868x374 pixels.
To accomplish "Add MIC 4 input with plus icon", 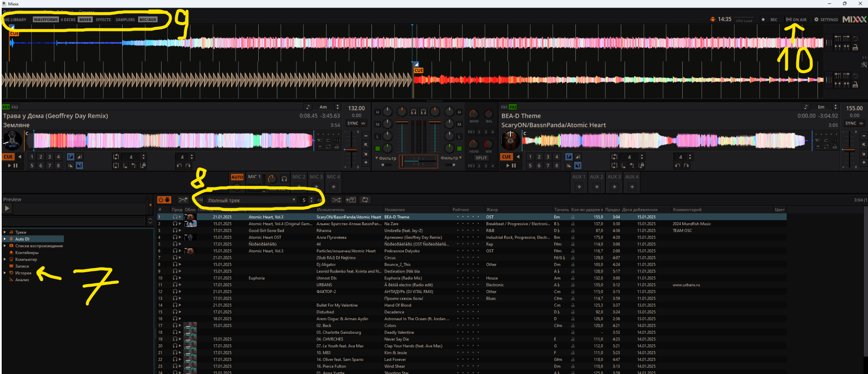I will tap(334, 187).
